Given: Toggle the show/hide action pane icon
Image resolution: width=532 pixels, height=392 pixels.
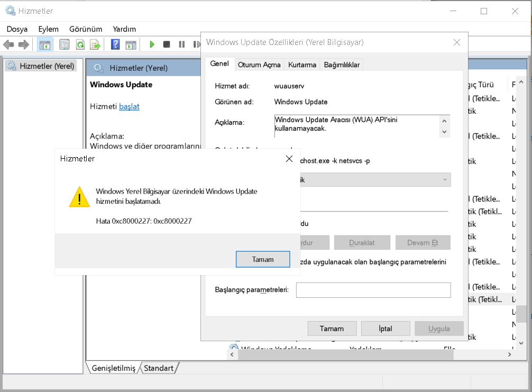Looking at the screenshot, I should [x=131, y=44].
